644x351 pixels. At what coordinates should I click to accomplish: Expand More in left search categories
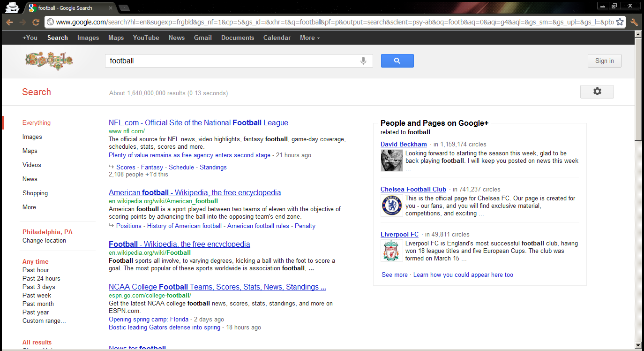click(29, 207)
